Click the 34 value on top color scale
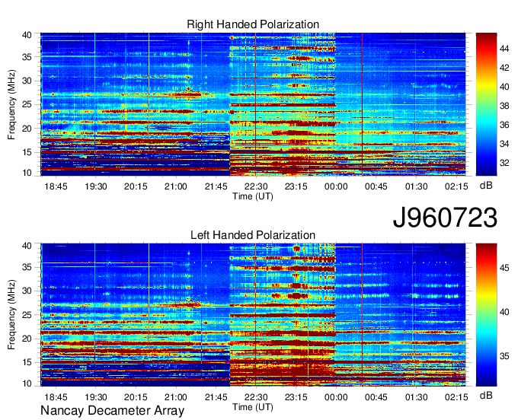This screenshot has height=420, width=518. pos(504,144)
